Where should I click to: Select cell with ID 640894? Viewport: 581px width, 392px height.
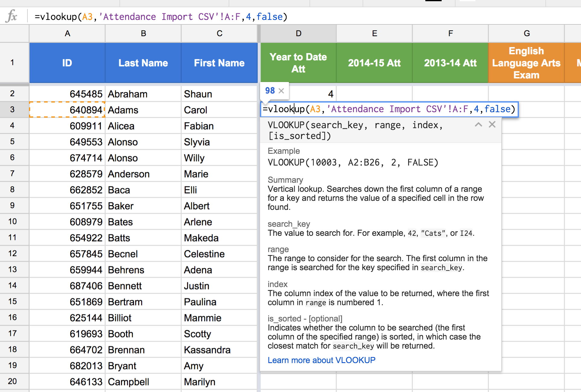(x=67, y=110)
